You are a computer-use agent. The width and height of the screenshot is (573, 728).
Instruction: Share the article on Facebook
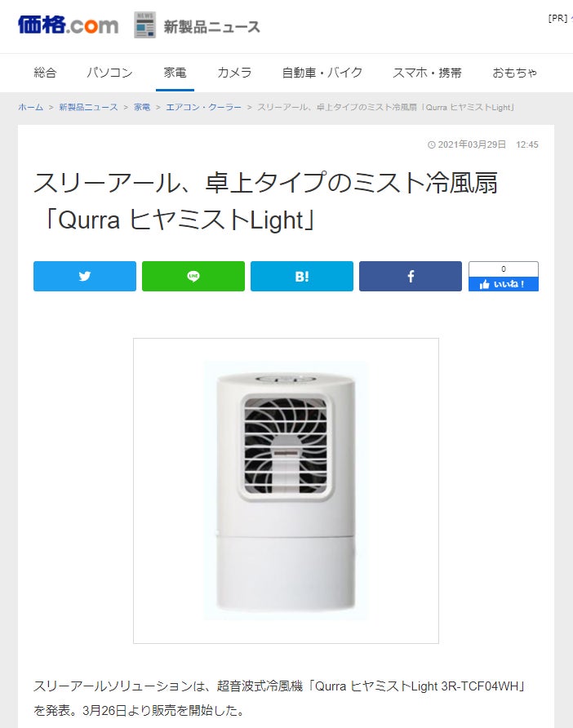point(411,276)
